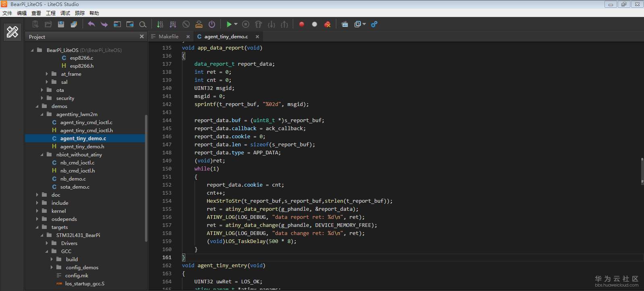Open dropdown arrow beside the play button
Screen dimensions: 644x291
(x=236, y=24)
